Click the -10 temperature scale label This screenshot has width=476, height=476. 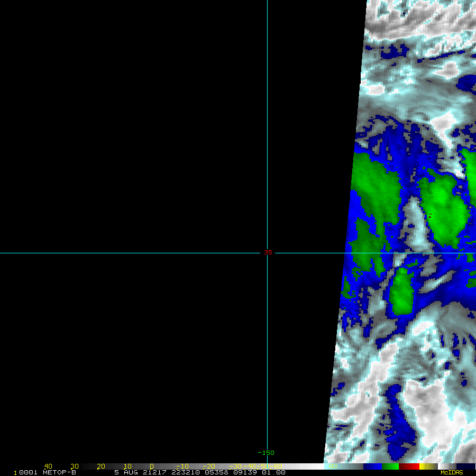[x=181, y=466]
